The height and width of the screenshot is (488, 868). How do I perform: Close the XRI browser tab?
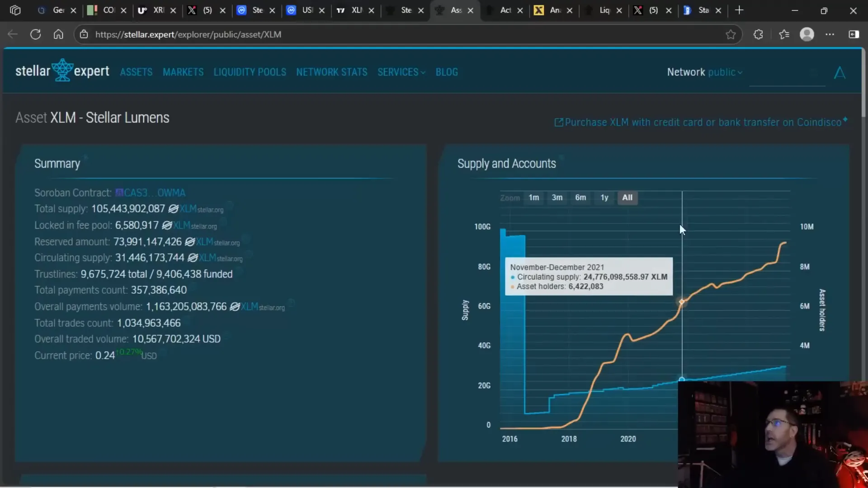tap(173, 10)
